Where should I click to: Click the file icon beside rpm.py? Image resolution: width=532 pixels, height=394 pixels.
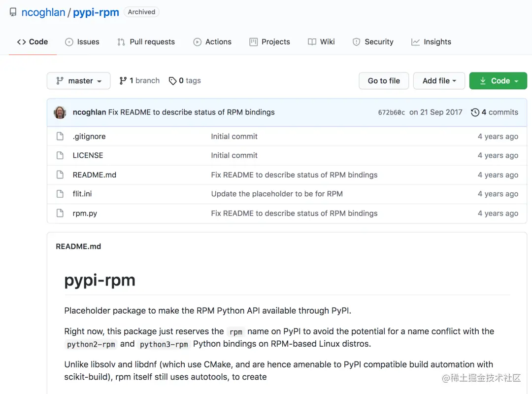coord(60,214)
